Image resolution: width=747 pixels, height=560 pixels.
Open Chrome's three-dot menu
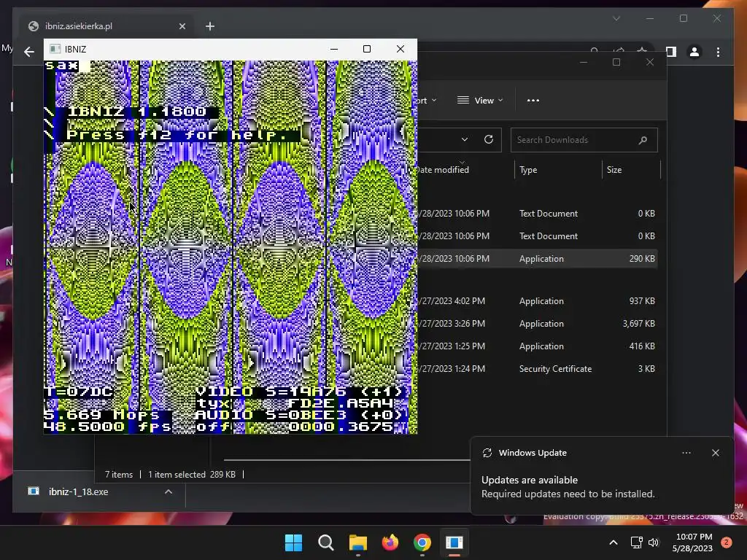(718, 52)
